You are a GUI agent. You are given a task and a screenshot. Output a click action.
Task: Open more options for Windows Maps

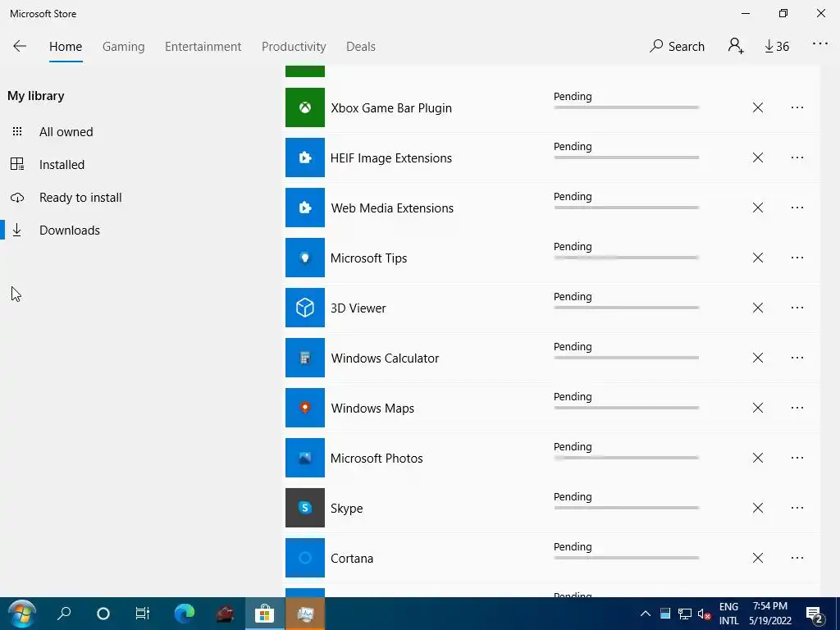coord(797,408)
